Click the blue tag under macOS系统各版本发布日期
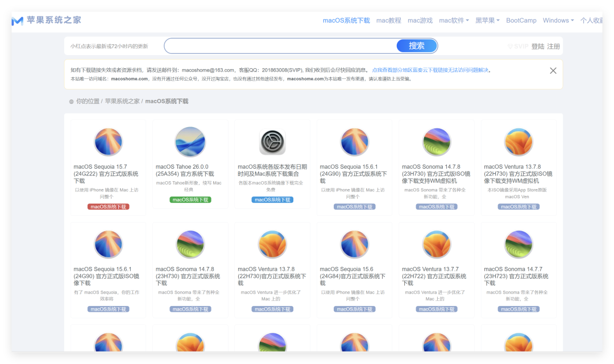Image resolution: width=614 pixels, height=364 pixels. pyautogui.click(x=272, y=200)
